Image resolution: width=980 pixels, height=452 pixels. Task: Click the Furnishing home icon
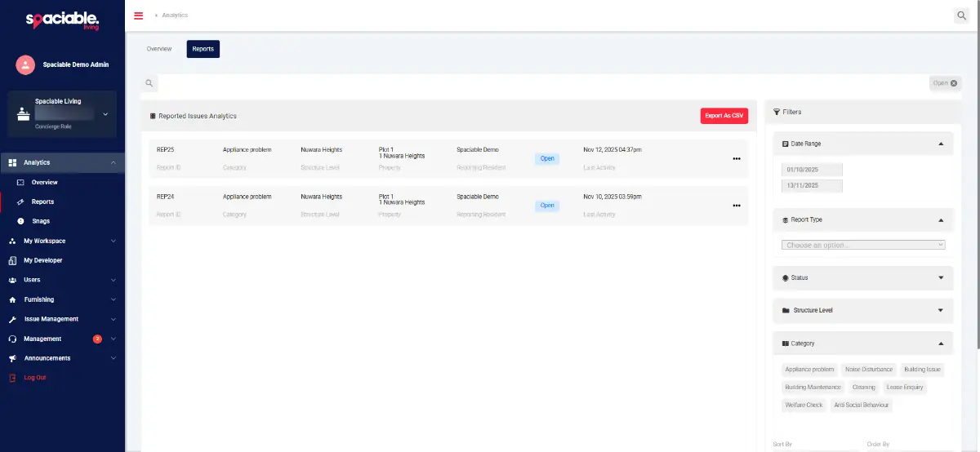(x=12, y=299)
